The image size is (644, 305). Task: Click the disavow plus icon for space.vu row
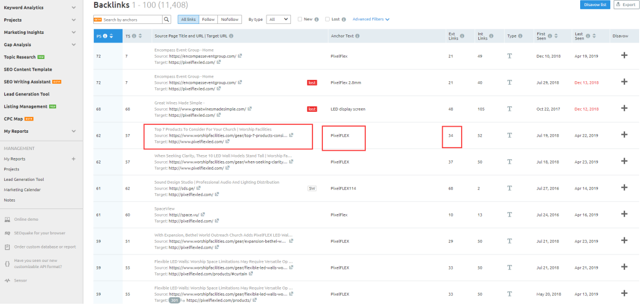click(x=624, y=215)
